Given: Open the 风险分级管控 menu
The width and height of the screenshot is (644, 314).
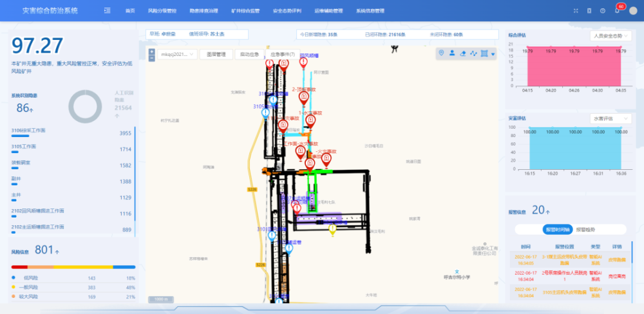Looking at the screenshot, I should tap(162, 11).
